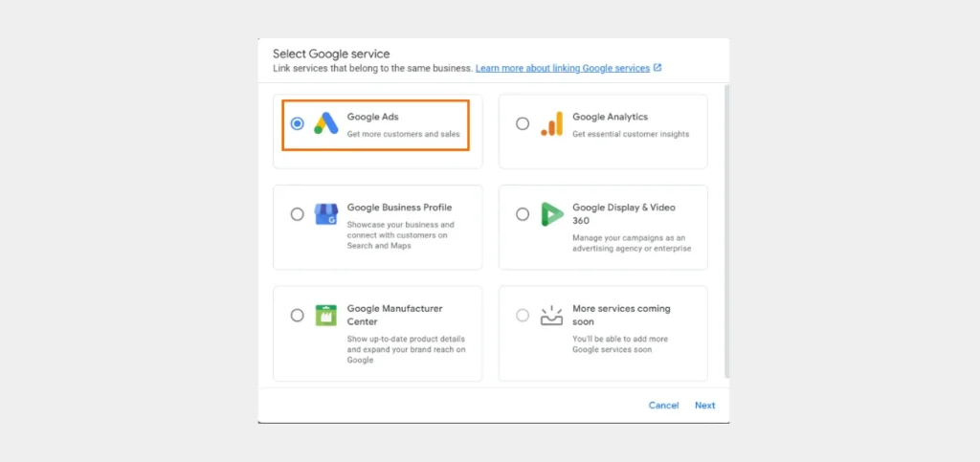Click the disabled More services radio button

tap(523, 316)
